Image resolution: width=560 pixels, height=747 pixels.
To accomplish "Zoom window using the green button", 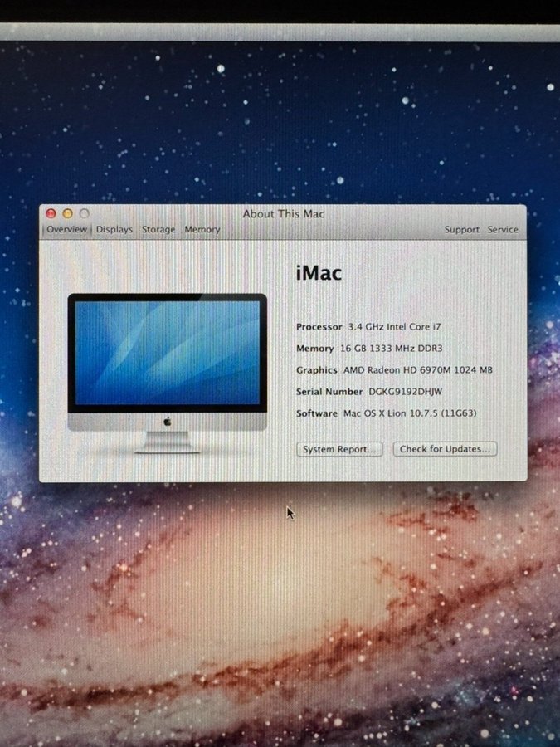I will (84, 214).
